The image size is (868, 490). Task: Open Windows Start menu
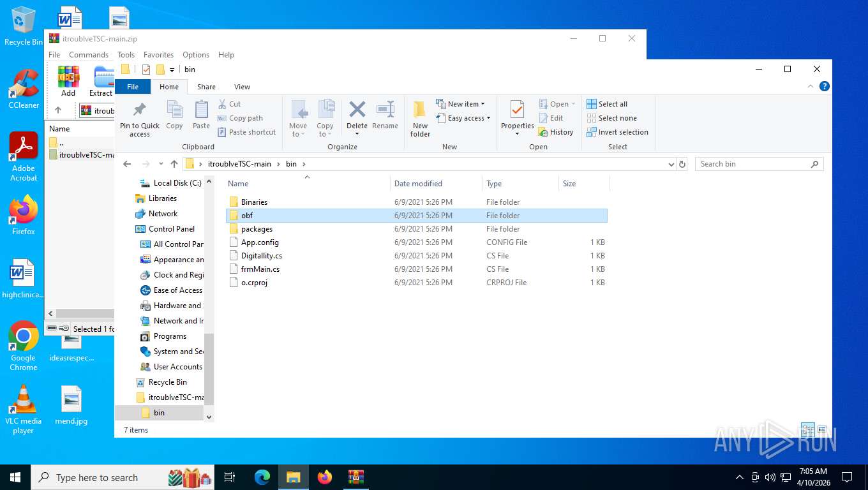point(15,477)
